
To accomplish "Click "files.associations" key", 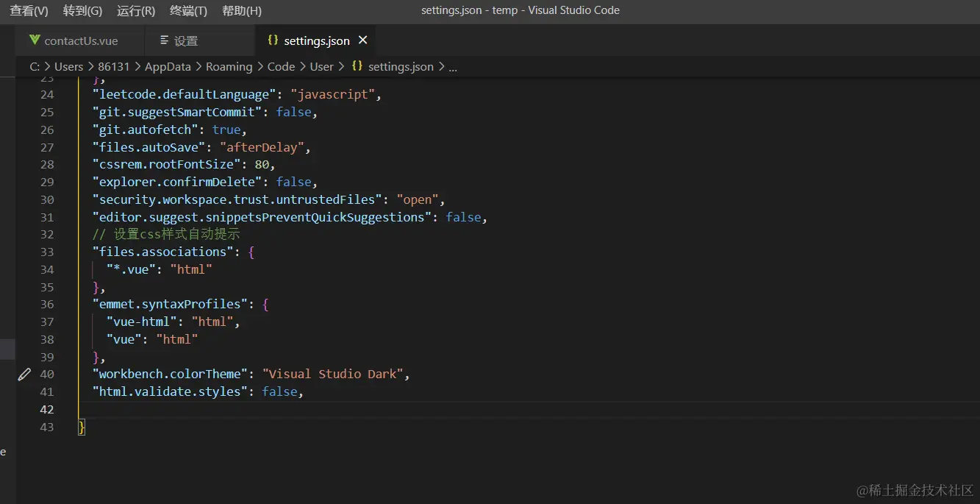I will pyautogui.click(x=163, y=252).
